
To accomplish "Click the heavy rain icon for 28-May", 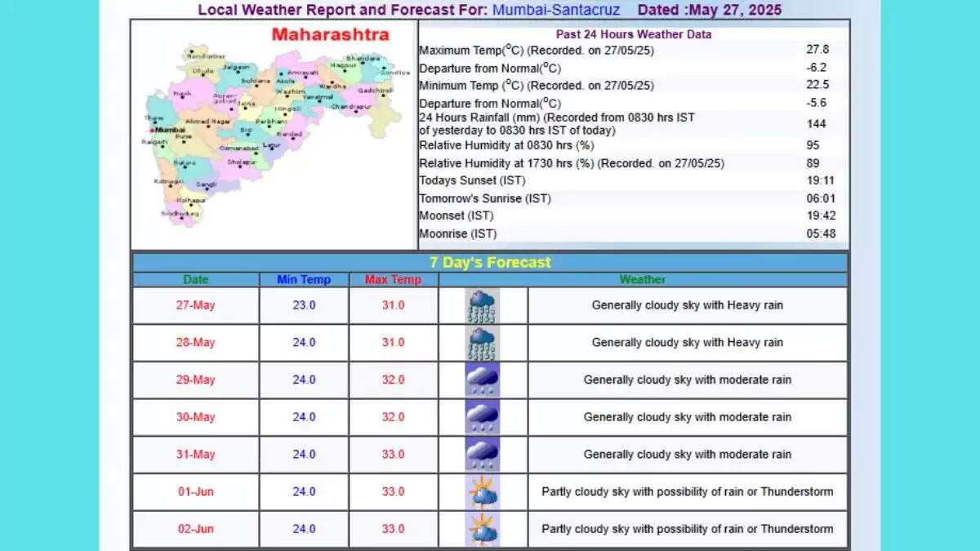I will [x=481, y=342].
